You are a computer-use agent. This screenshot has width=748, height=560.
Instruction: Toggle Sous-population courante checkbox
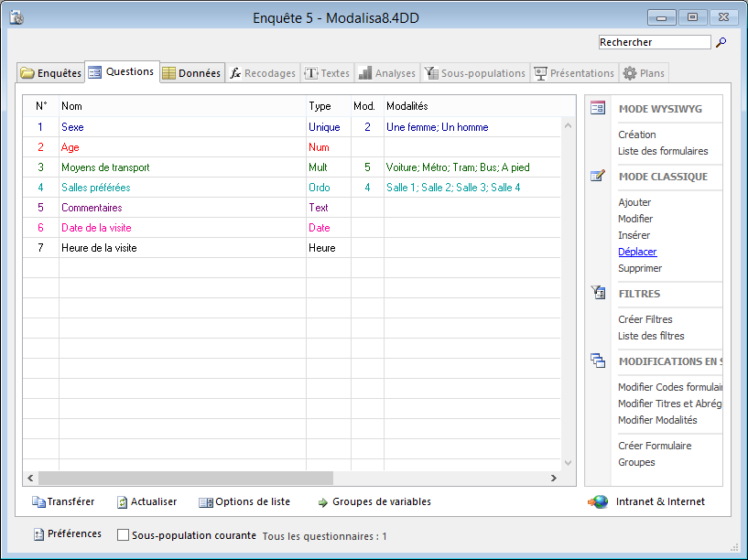pos(123,534)
